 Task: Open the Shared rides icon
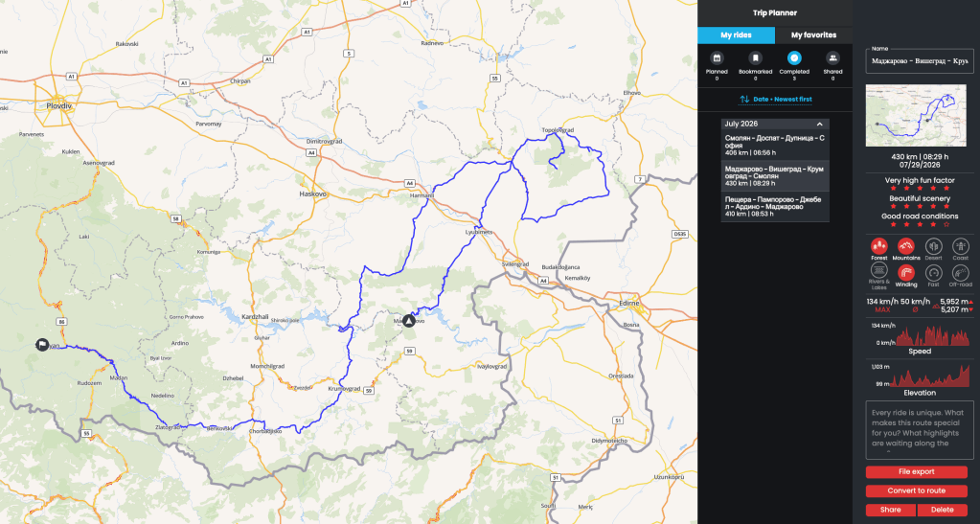click(832, 58)
